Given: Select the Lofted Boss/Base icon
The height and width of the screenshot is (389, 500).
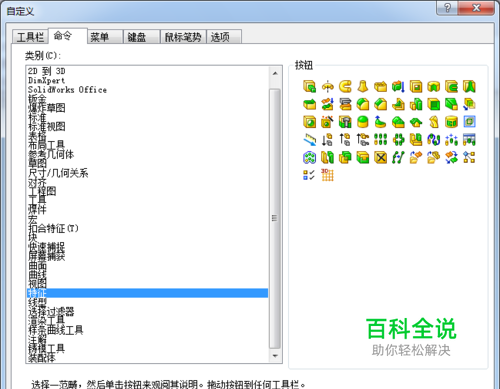Looking at the screenshot, I should pos(363,87).
